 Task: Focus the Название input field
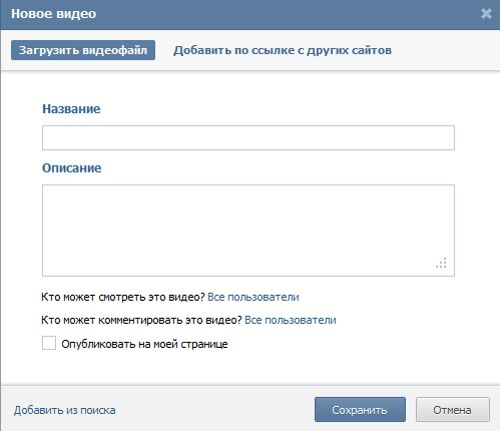pos(248,138)
